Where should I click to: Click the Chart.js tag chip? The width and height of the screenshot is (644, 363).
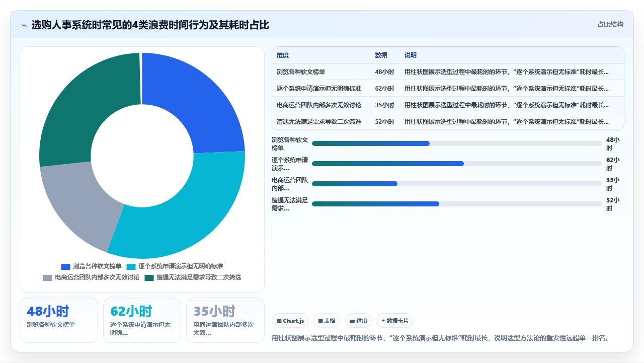tap(291, 321)
